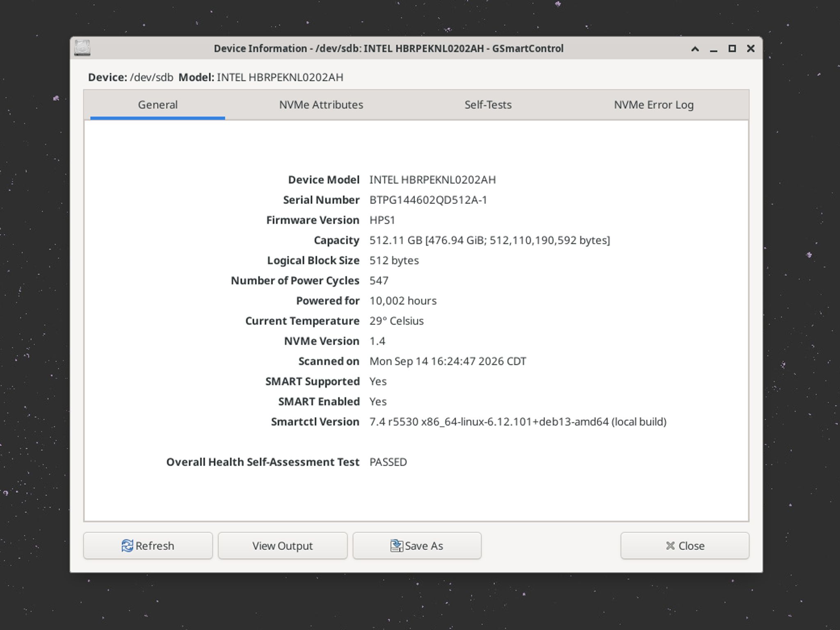Image resolution: width=840 pixels, height=630 pixels.
Task: Click the SMART Supported Yes value
Action: coord(378,381)
